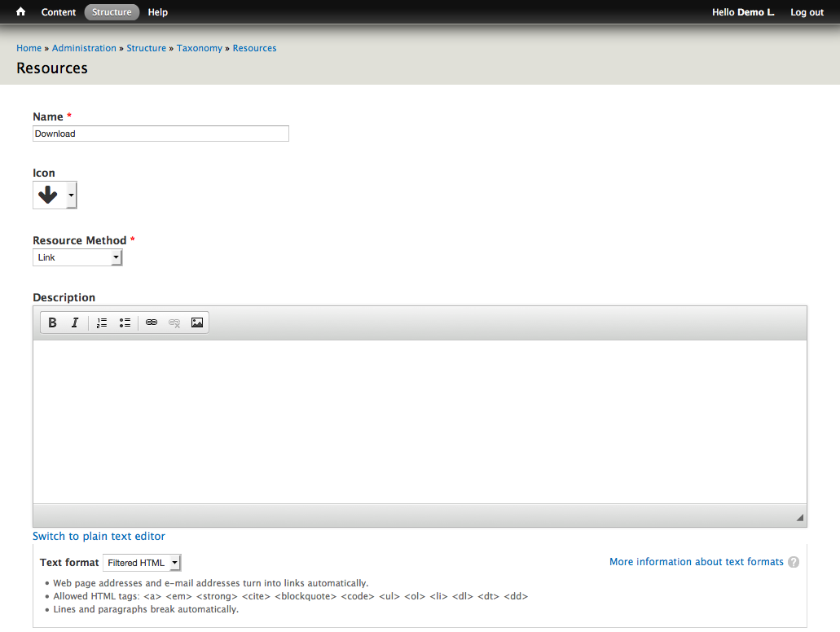Open the Resource Method dropdown
The image size is (840, 632).
click(77, 257)
